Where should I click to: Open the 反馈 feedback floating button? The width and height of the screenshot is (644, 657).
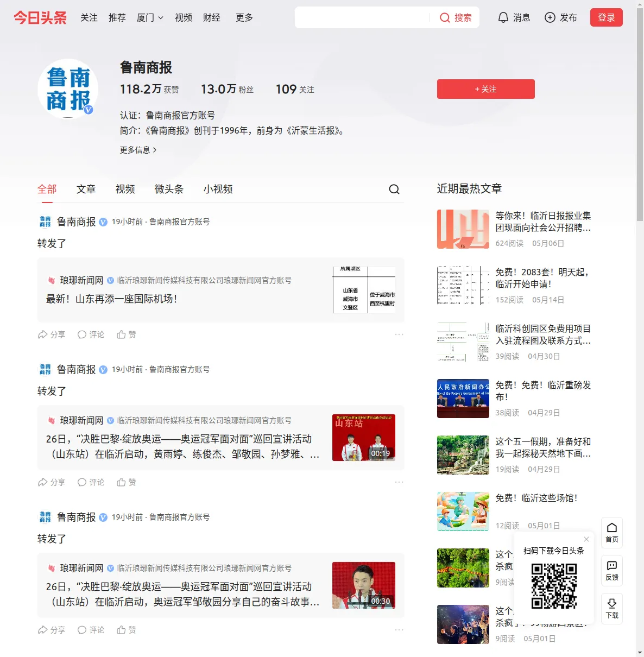tap(612, 571)
